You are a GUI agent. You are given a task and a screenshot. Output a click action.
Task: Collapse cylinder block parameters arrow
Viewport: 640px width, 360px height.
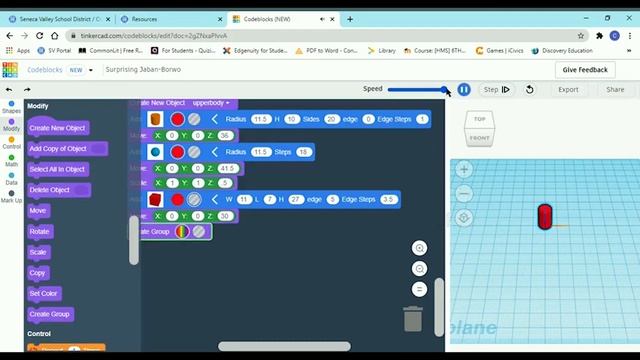[215, 119]
